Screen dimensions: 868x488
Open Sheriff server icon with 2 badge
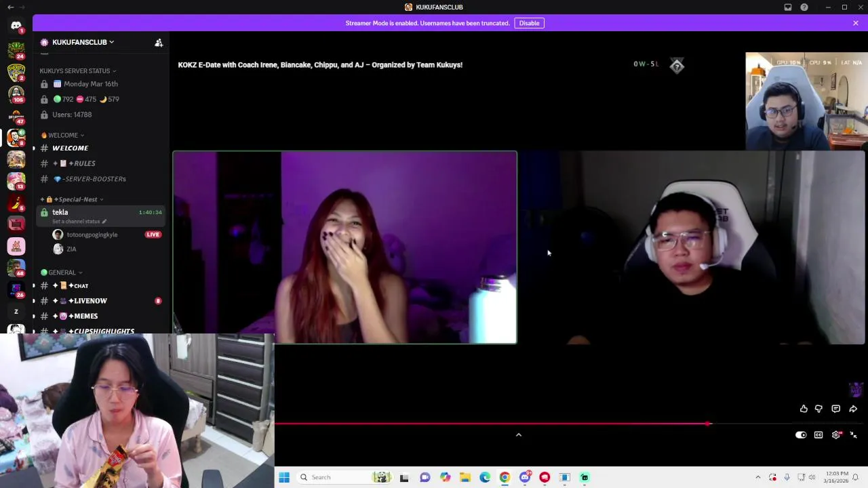coord(16,71)
